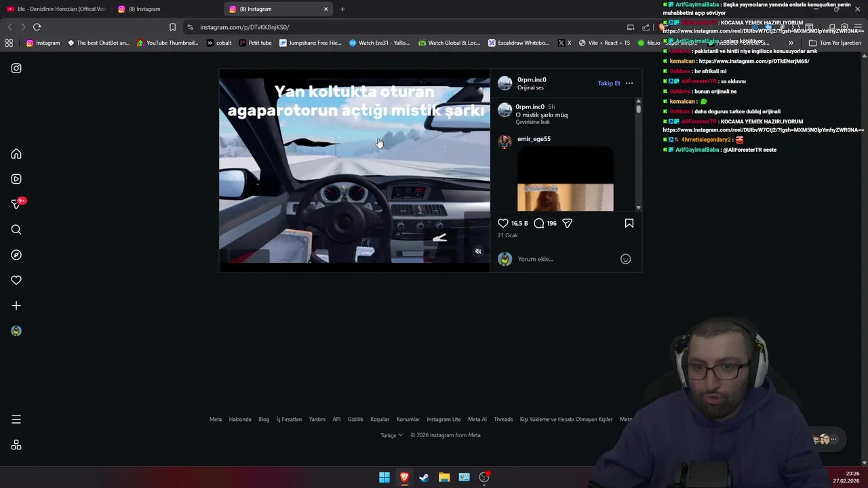Open the Threads footer link
Image resolution: width=868 pixels, height=488 pixels.
(x=503, y=420)
